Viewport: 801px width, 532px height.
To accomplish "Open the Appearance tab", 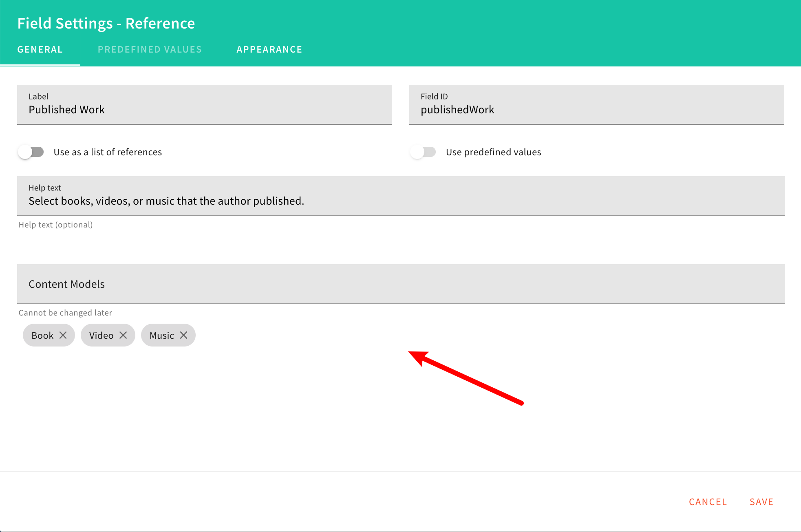I will pos(269,49).
